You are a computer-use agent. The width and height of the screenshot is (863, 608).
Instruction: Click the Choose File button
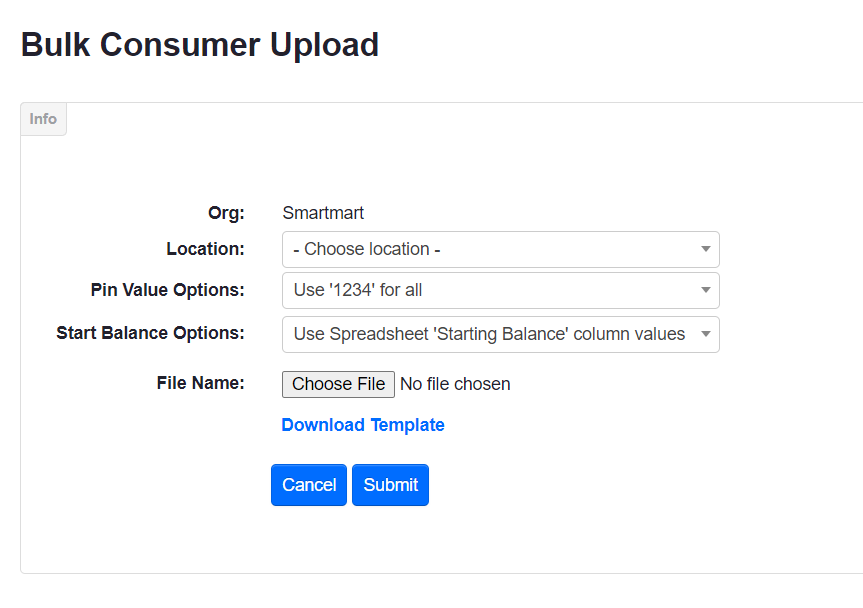(x=338, y=384)
